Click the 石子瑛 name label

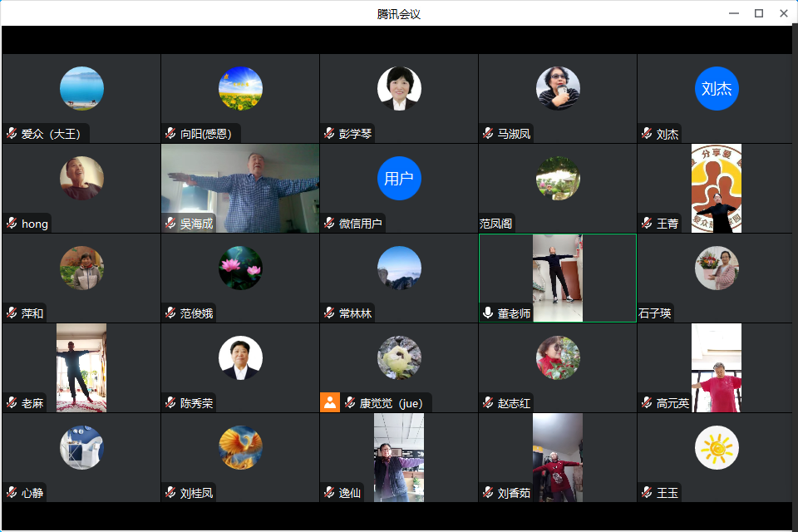click(x=655, y=313)
